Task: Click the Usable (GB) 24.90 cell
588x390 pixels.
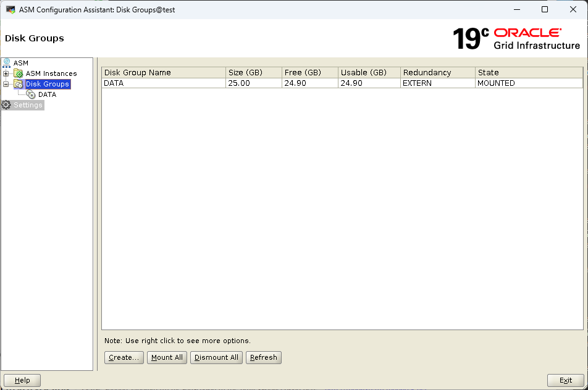Action: (369, 83)
